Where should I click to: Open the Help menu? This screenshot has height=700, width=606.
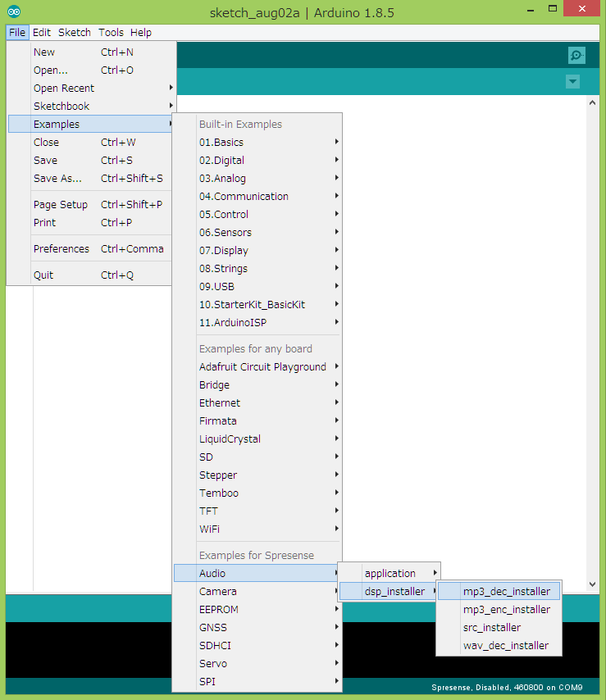141,32
